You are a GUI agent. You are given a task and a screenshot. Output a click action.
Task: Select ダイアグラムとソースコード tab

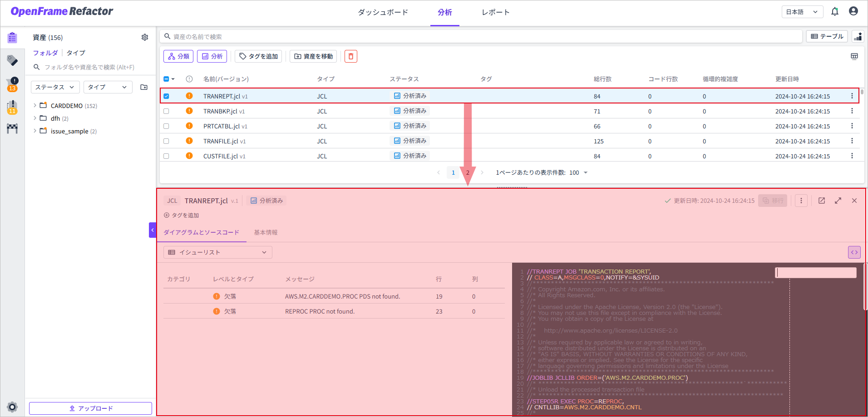[x=201, y=232]
